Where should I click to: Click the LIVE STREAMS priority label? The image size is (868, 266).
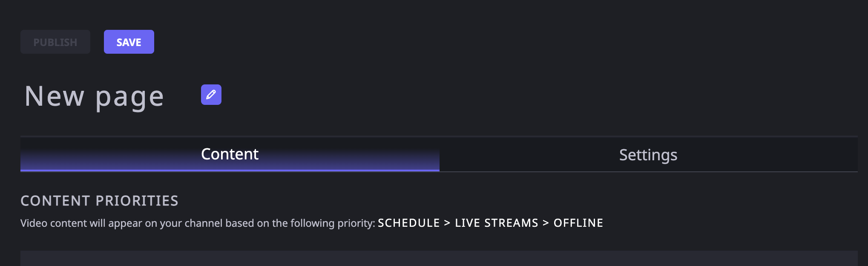(x=497, y=223)
